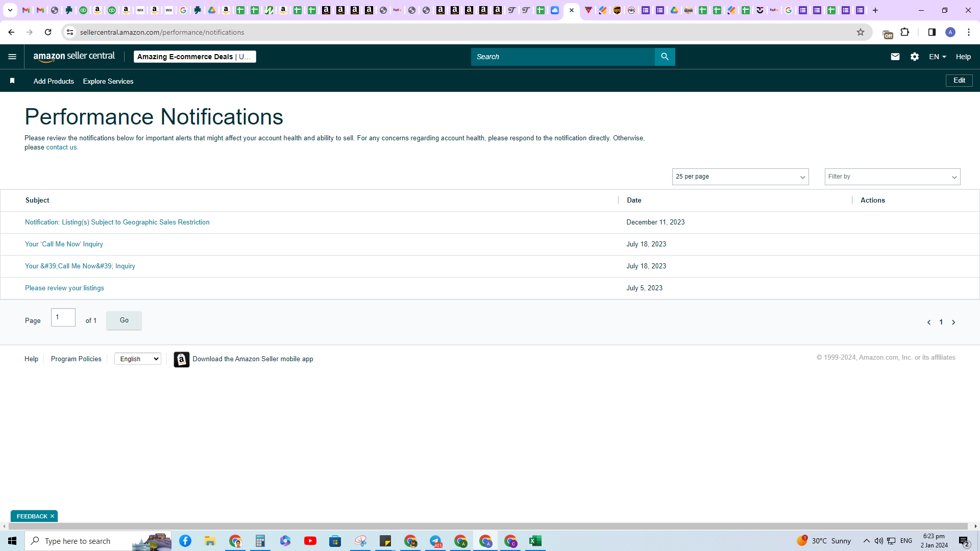Open weather widget 30°C Sunny
The image size is (980, 551).
click(823, 541)
